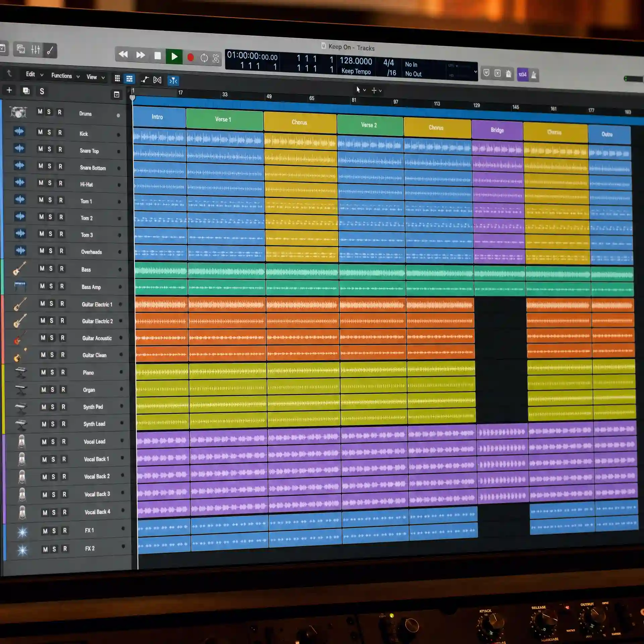This screenshot has width=644, height=644.
Task: Click the overlapping-windows icon beside the Mixer icon
Action: [x=21, y=49]
